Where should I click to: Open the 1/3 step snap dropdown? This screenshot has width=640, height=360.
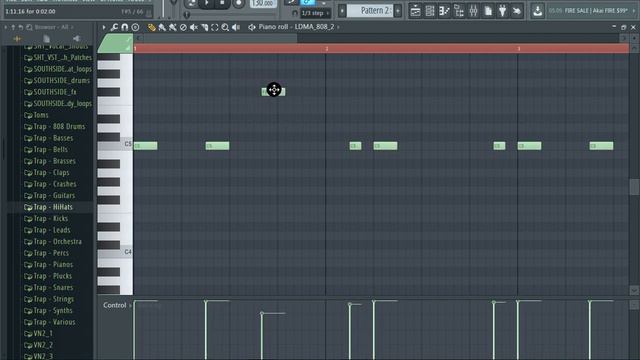coord(315,13)
